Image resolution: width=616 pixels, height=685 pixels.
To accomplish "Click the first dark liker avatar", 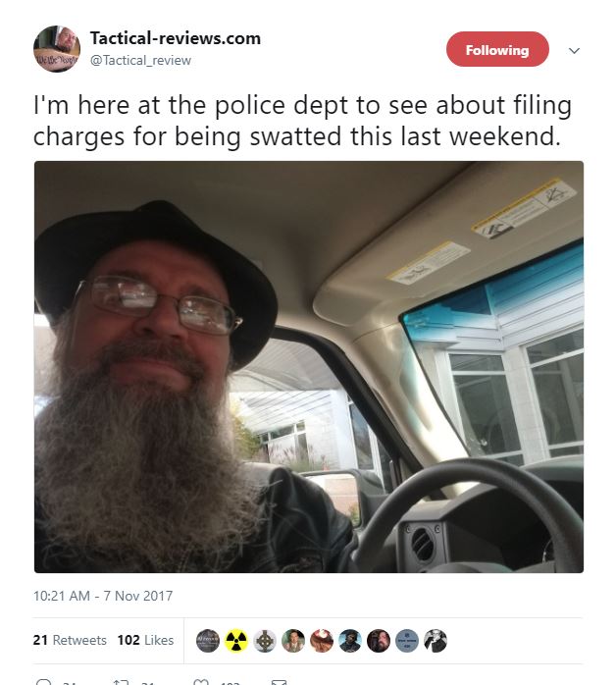I will pyautogui.click(x=208, y=641).
